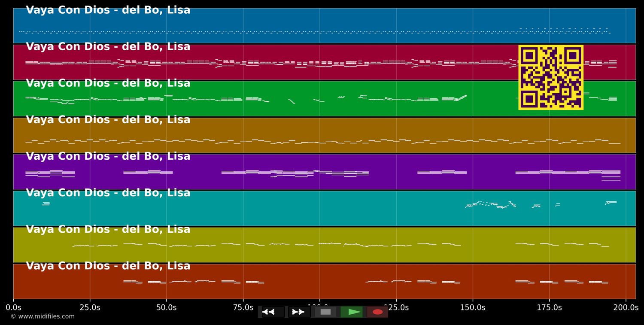This screenshot has width=644, height=325.
Task: Click the rewind transport button
Action: coord(273,312)
